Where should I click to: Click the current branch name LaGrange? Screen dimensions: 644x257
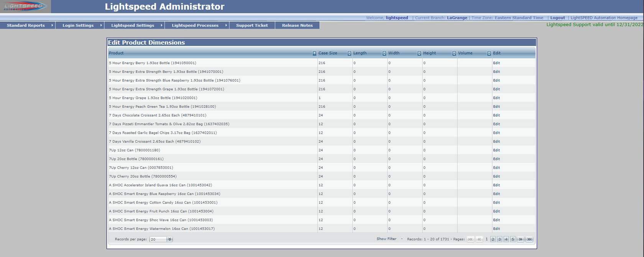[x=457, y=18]
